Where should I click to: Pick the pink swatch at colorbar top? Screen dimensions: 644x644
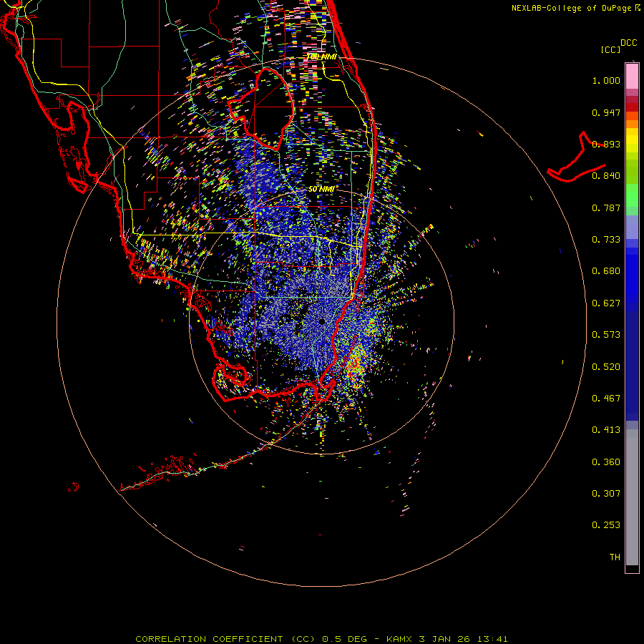tap(632, 76)
